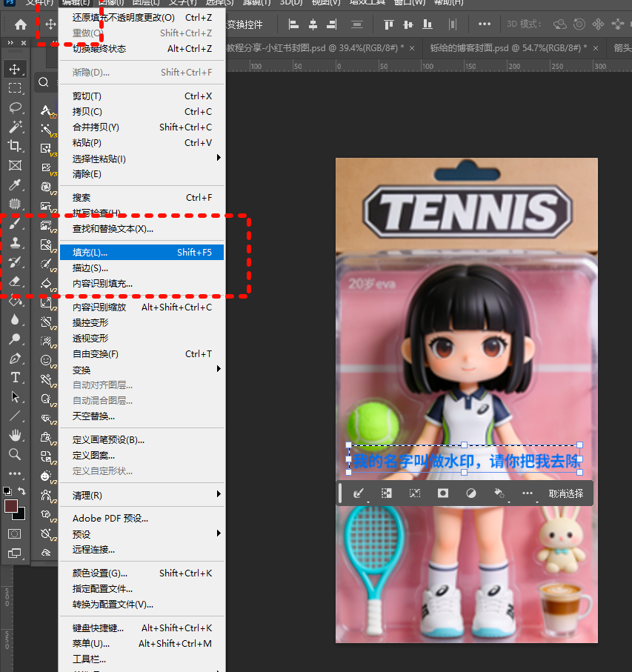Pick the Horizontal Type tool
This screenshot has width=632, height=672.
pos(15,377)
